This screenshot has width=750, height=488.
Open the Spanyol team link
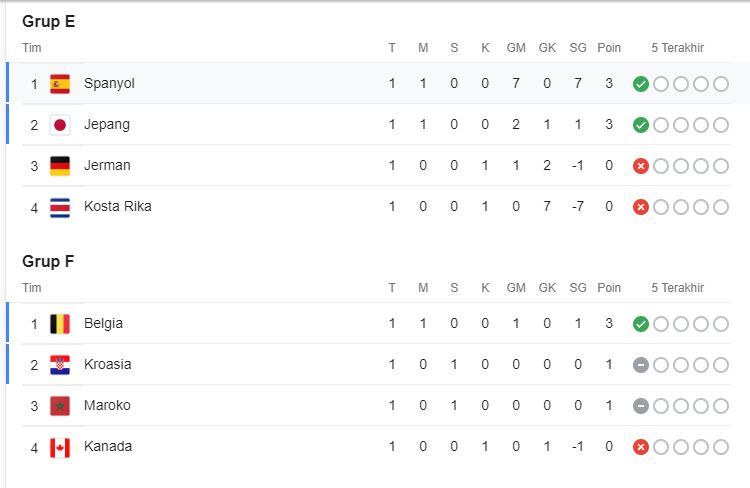coord(109,84)
